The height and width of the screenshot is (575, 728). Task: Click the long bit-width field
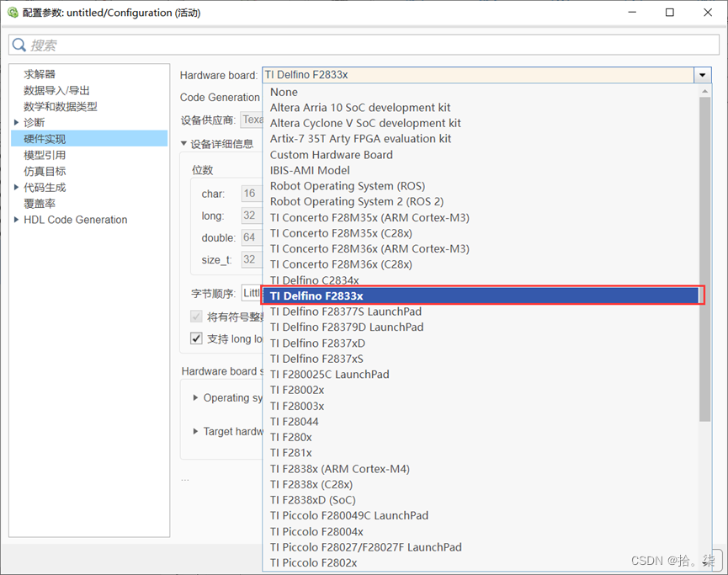coord(251,215)
